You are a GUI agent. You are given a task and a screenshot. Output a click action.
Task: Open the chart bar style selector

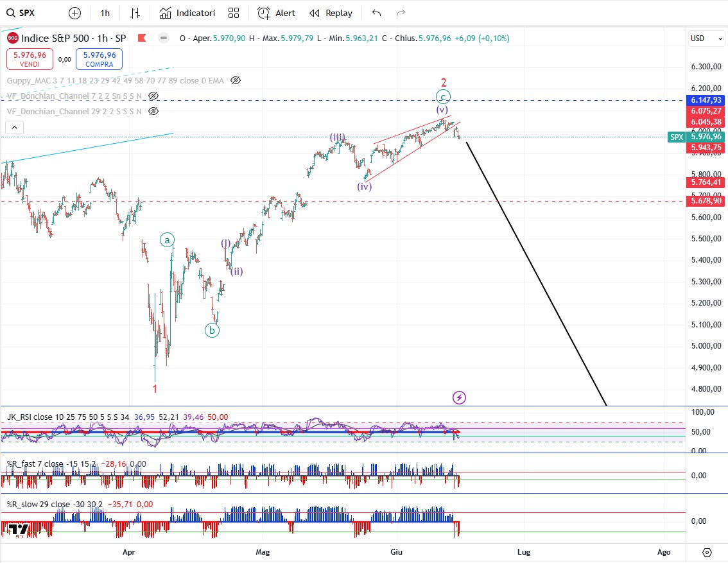[x=135, y=13]
